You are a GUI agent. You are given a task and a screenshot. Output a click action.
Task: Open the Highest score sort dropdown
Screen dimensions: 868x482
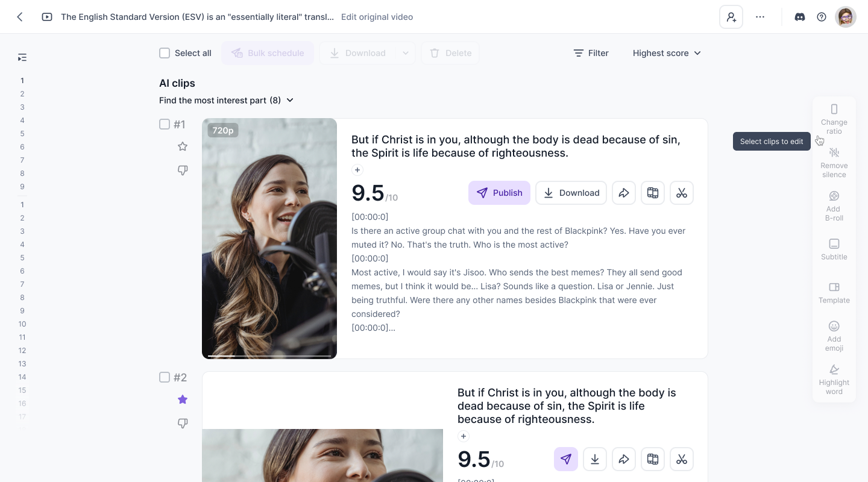coord(667,53)
